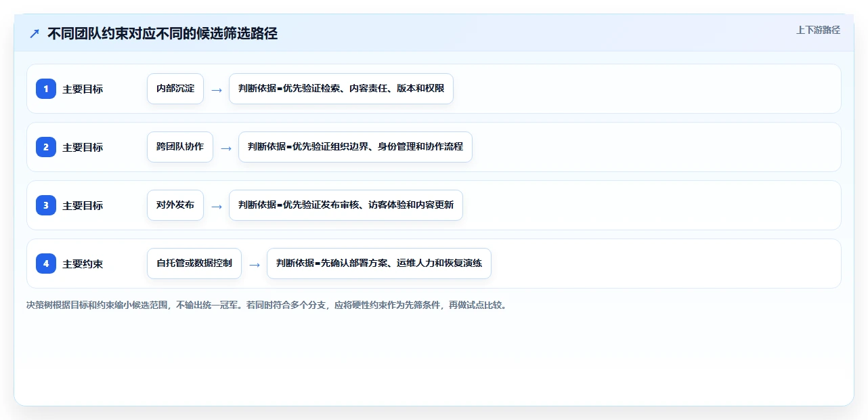Click the 主要约束 label in row 4
The width and height of the screenshot is (868, 420).
coord(83,264)
